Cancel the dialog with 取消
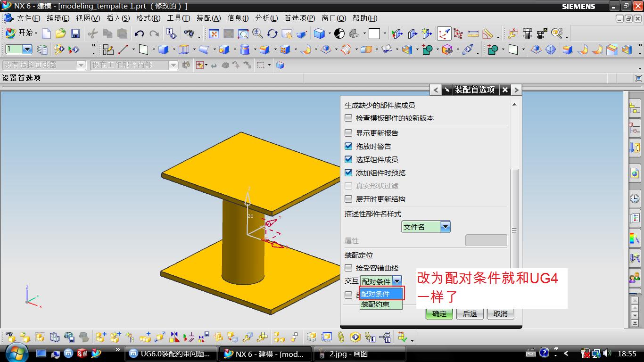Screen dimensions: 644x362 coord(501,313)
